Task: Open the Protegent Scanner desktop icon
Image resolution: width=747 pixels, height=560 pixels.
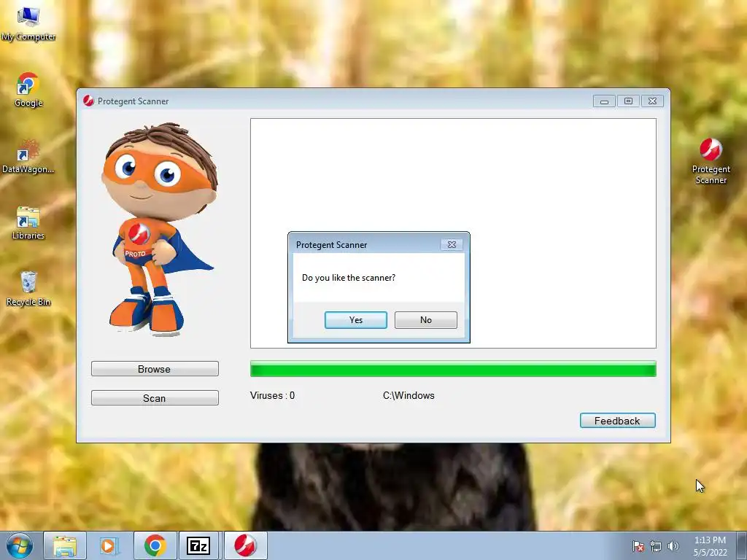Action: click(x=711, y=161)
